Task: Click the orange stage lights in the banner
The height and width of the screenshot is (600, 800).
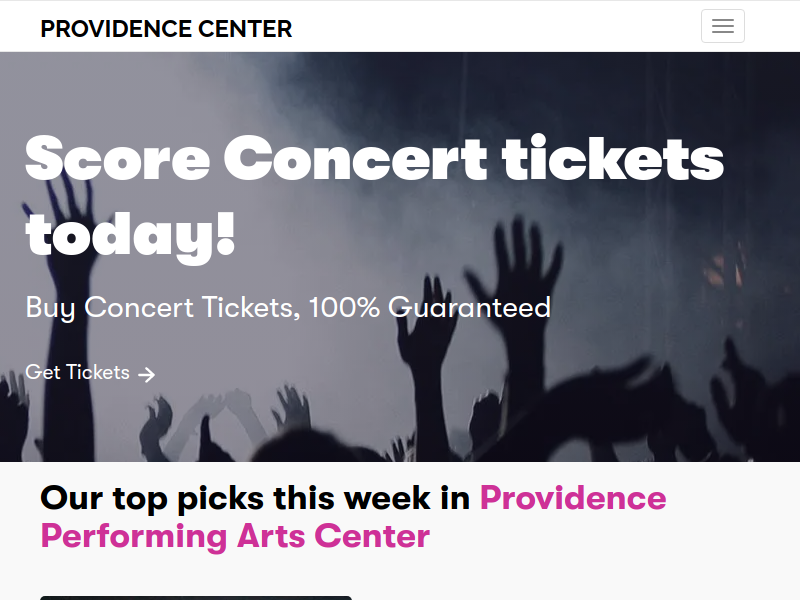Action: click(x=724, y=268)
